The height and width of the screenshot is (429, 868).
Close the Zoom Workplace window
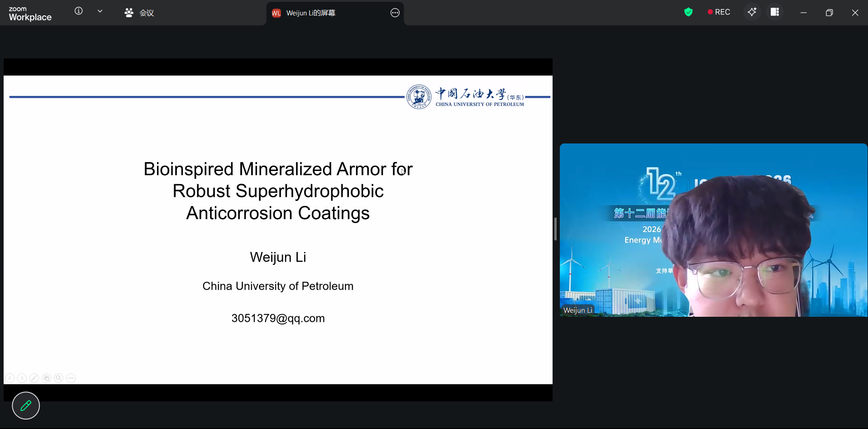point(855,13)
